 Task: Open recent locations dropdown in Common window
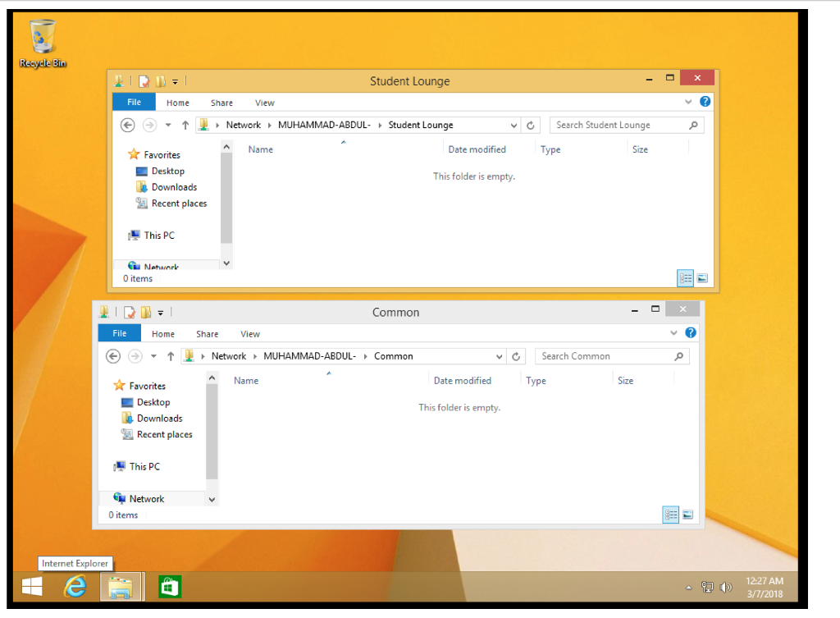153,356
